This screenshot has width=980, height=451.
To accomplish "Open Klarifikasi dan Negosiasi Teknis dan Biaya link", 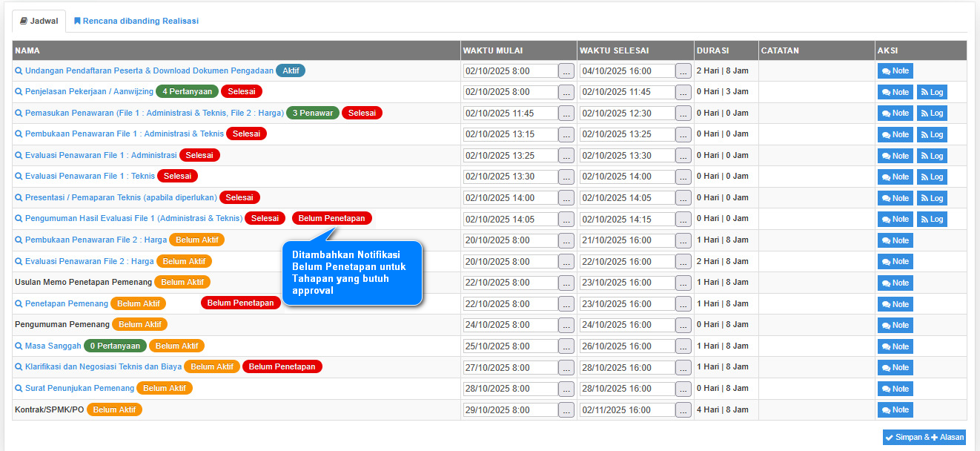I will [103, 367].
